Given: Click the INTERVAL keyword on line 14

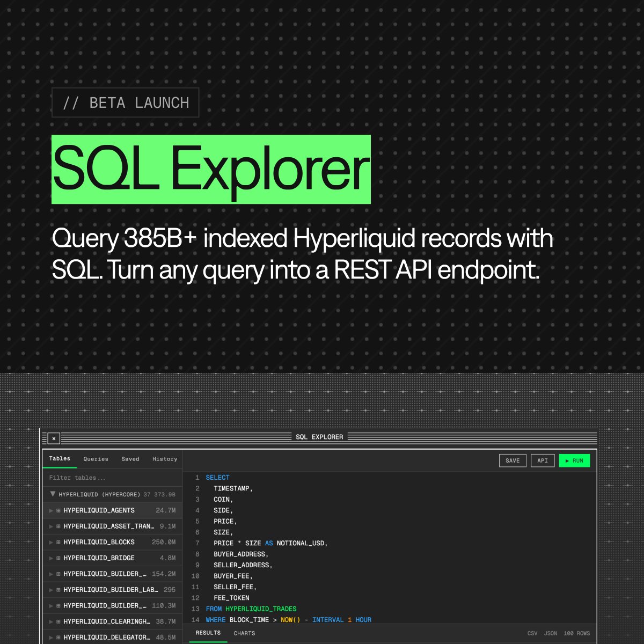Looking at the screenshot, I should point(328,620).
